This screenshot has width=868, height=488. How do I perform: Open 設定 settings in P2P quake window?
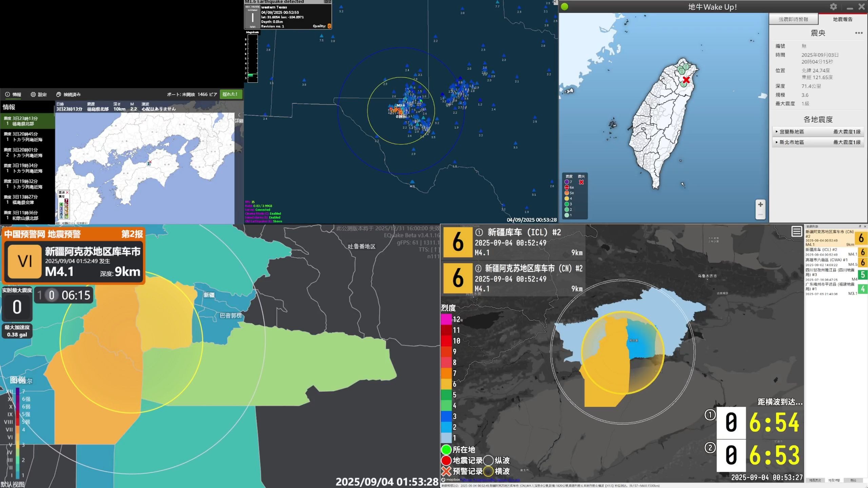click(x=39, y=94)
